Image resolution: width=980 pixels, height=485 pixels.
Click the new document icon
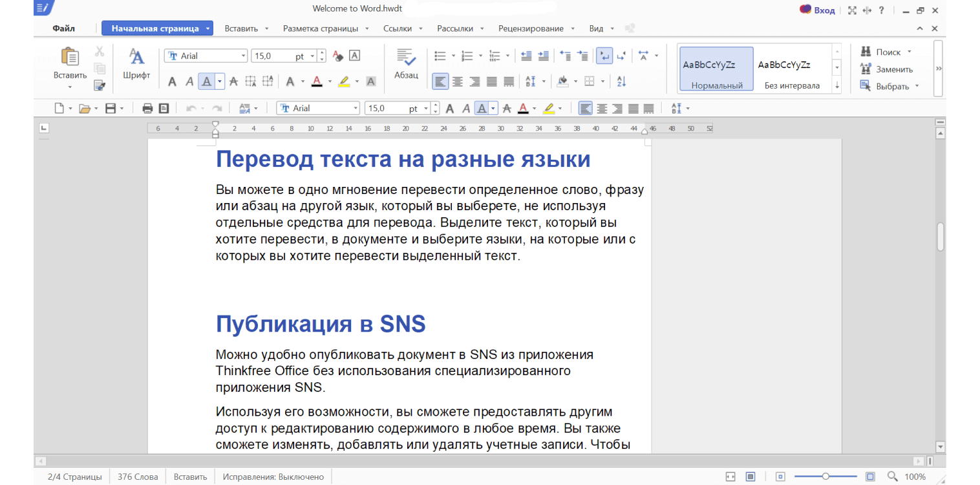[59, 109]
